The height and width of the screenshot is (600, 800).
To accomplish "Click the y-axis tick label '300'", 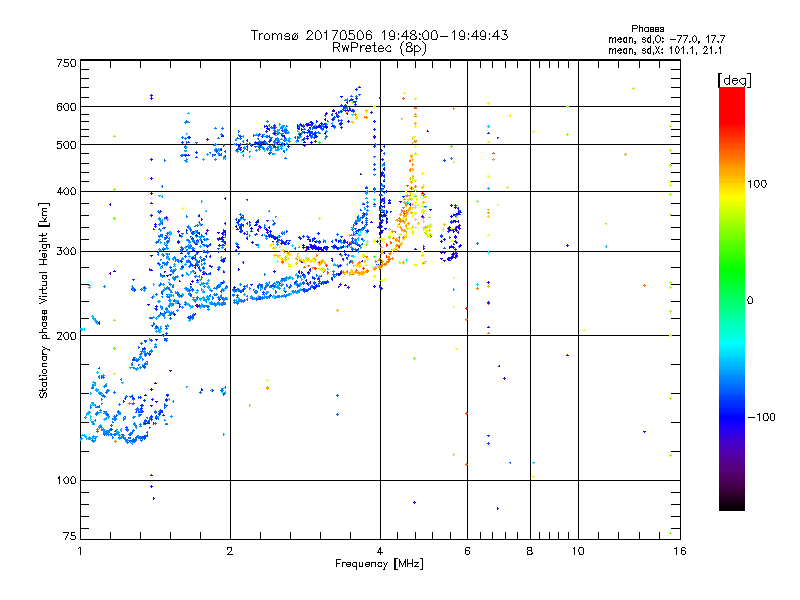I will tap(66, 252).
